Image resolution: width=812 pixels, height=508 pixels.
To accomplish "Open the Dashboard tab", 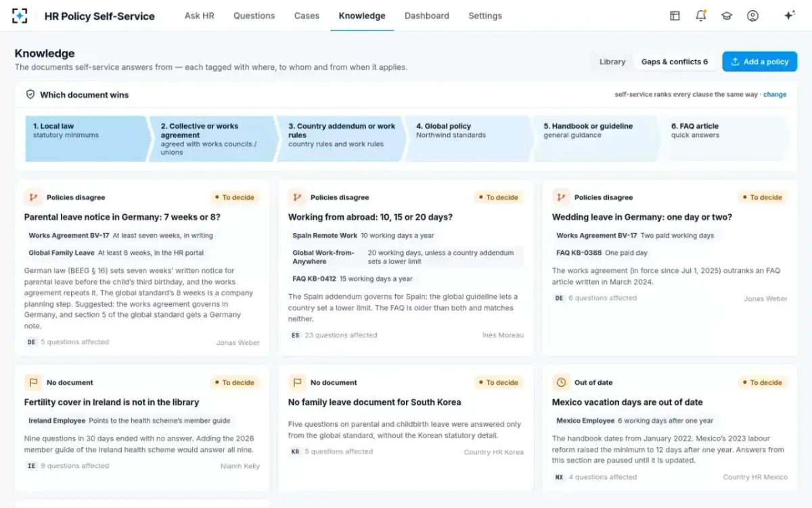I will (427, 16).
